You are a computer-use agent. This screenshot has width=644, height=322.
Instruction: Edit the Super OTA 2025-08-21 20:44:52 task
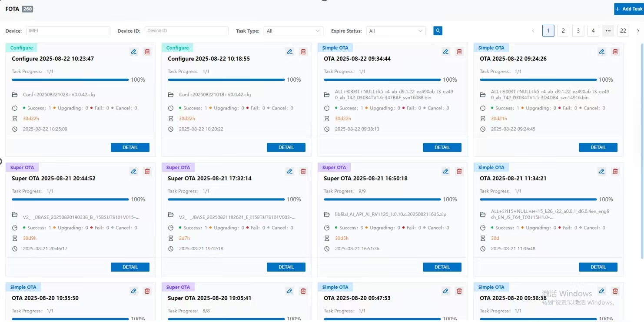(x=134, y=171)
